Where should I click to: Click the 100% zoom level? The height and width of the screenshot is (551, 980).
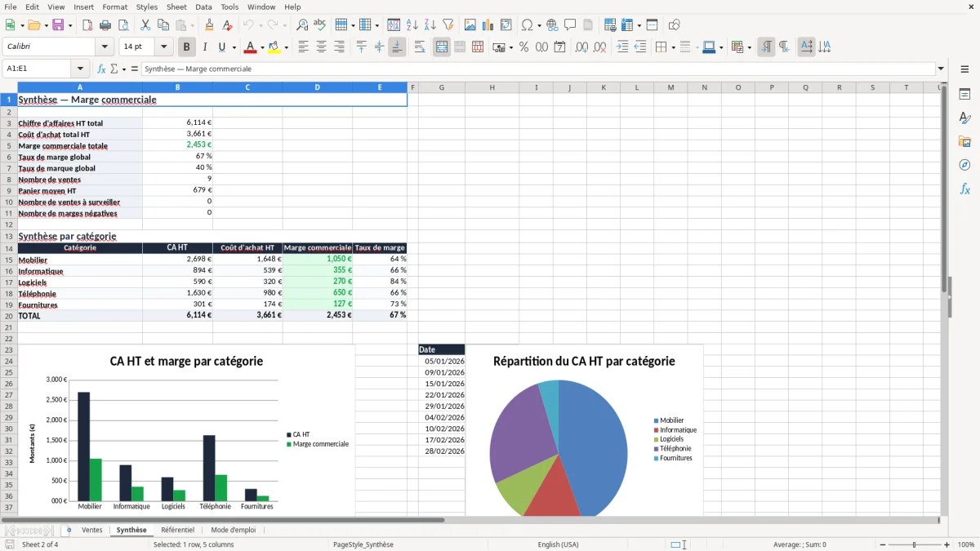tap(965, 544)
